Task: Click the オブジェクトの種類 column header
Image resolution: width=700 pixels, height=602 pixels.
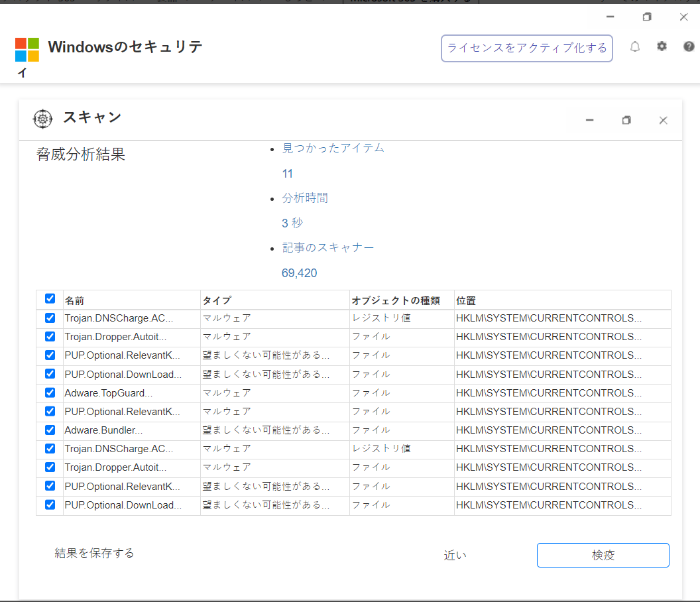Action: 395,300
